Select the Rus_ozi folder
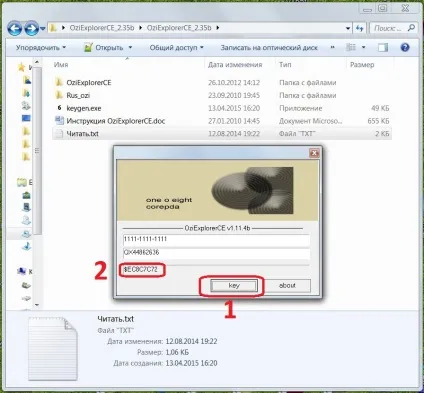424x393 pixels. 78,95
